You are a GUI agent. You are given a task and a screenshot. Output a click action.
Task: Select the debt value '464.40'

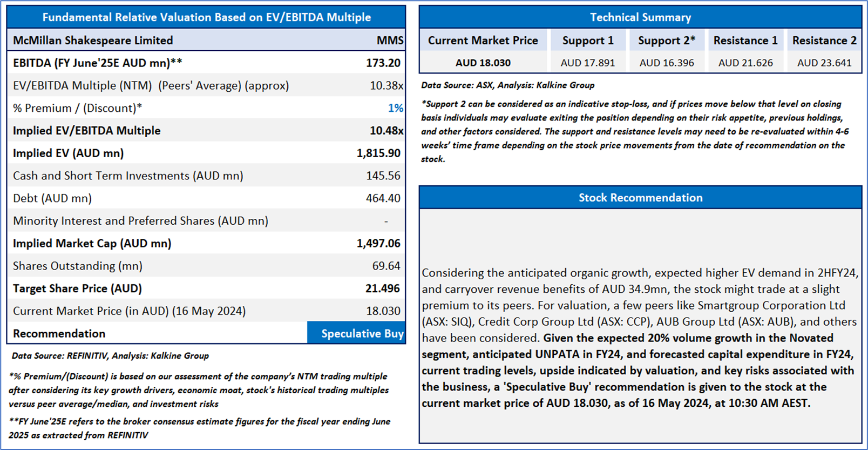coord(383,198)
